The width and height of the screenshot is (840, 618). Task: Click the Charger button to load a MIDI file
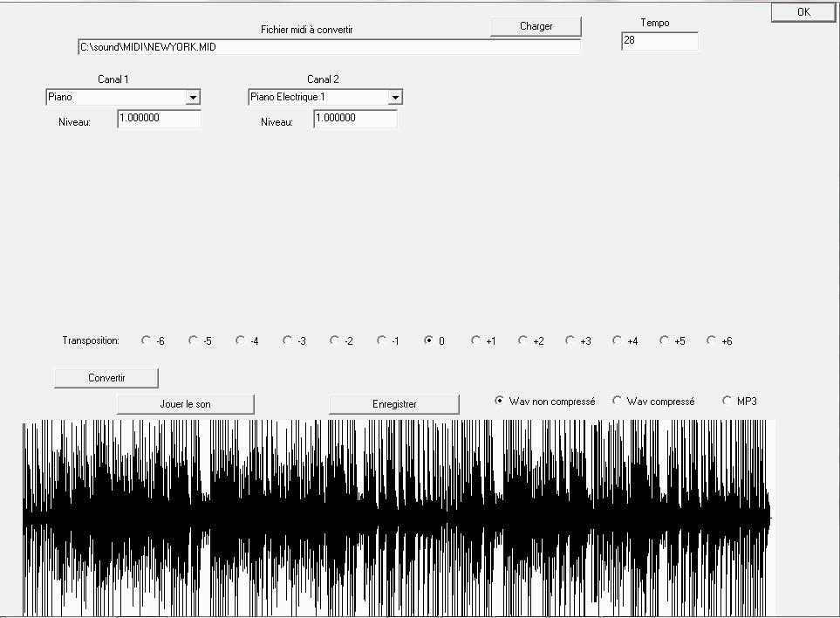[536, 26]
